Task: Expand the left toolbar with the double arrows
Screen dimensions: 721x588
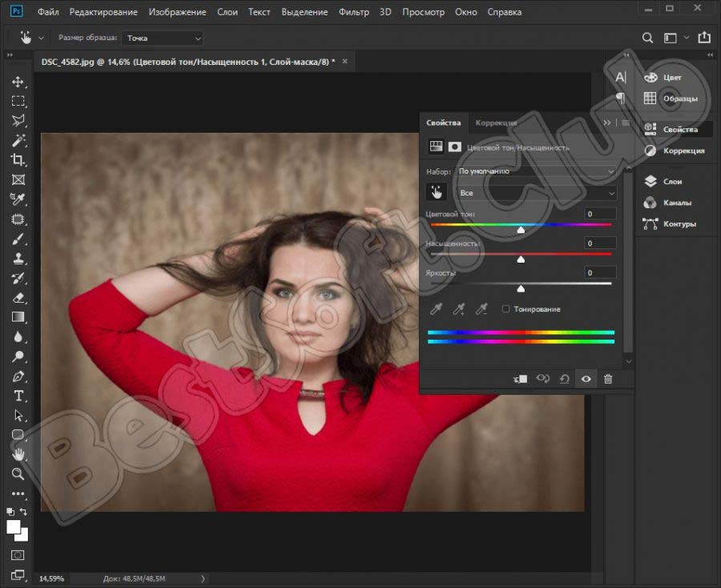Action: tap(10, 54)
